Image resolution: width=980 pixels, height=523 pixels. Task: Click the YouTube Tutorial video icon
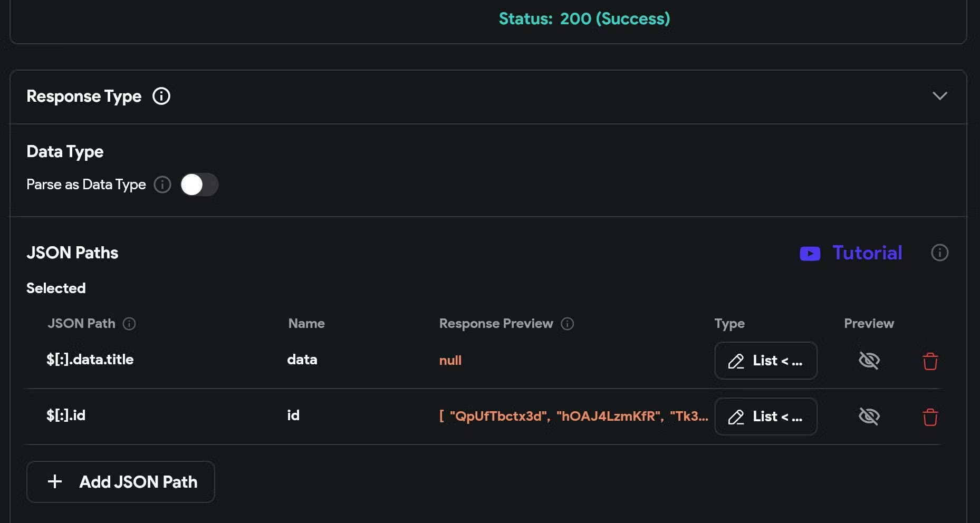coord(810,254)
